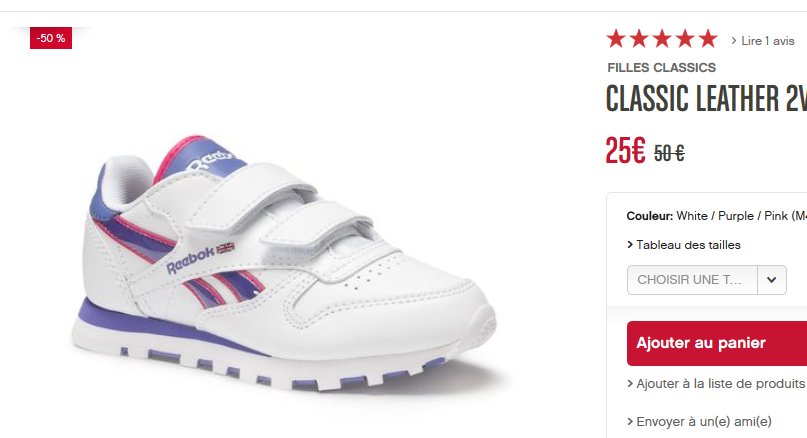Open the Filles Classics category label
807x438 pixels.
pyautogui.click(x=661, y=67)
